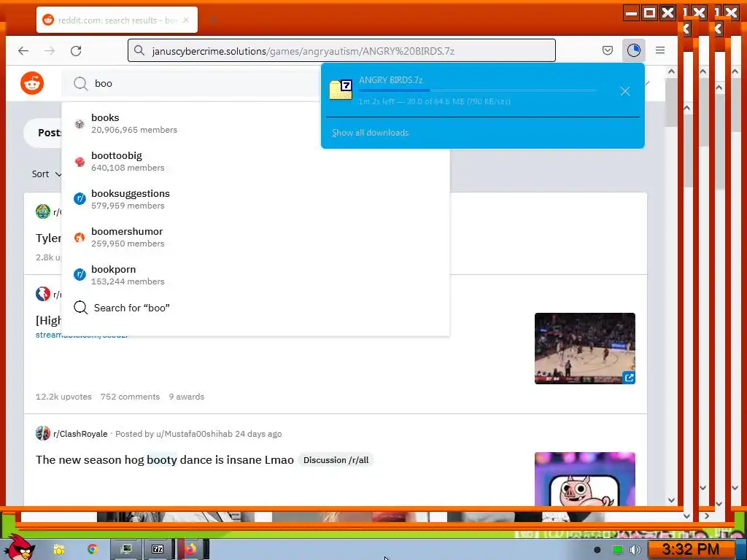The width and height of the screenshot is (747, 560).
Task: Click the 2.8k upvotes text under the Tyler post
Action: click(x=49, y=257)
